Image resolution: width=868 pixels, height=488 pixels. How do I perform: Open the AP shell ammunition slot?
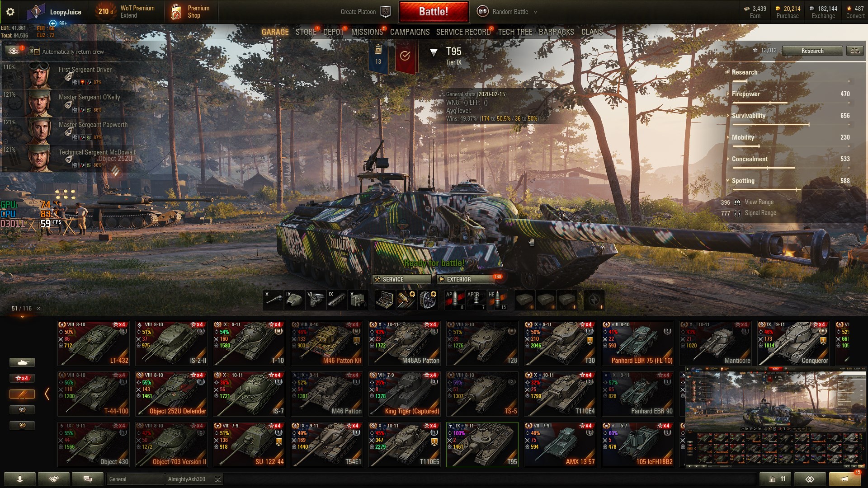(455, 300)
